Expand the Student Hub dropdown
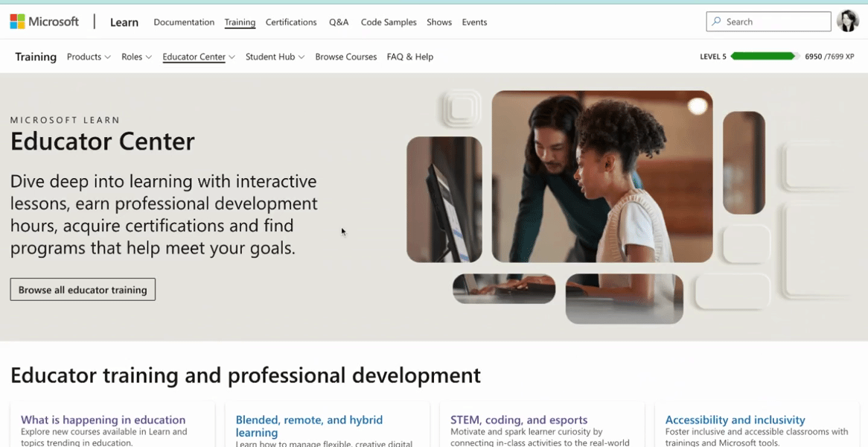 pyautogui.click(x=275, y=57)
